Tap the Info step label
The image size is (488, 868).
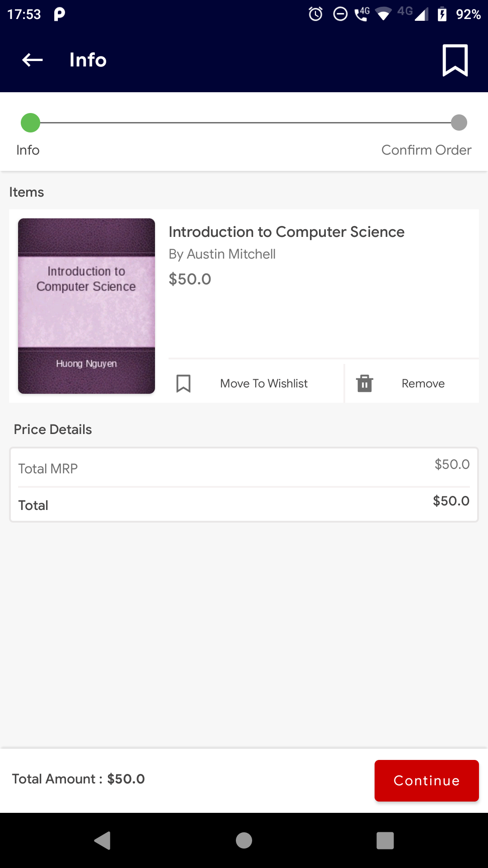(28, 150)
